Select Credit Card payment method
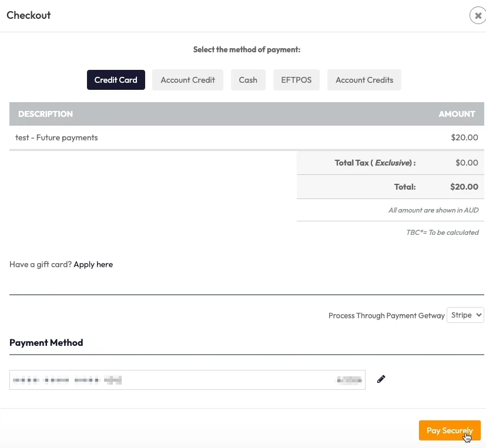 [116, 80]
